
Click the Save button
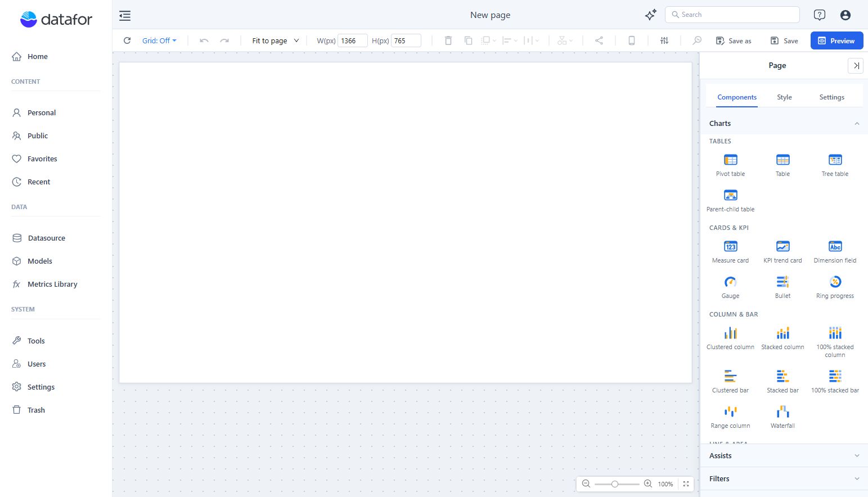click(x=784, y=40)
